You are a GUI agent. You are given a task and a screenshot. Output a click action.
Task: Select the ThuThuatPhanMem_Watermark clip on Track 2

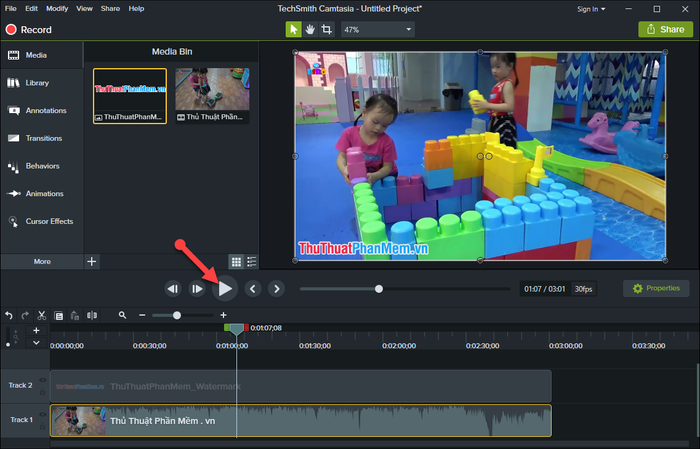click(301, 387)
